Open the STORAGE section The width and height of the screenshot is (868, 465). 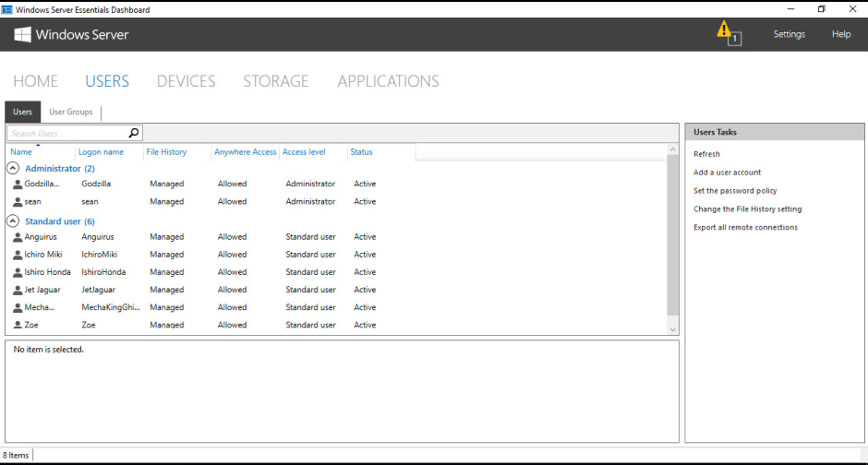point(276,81)
